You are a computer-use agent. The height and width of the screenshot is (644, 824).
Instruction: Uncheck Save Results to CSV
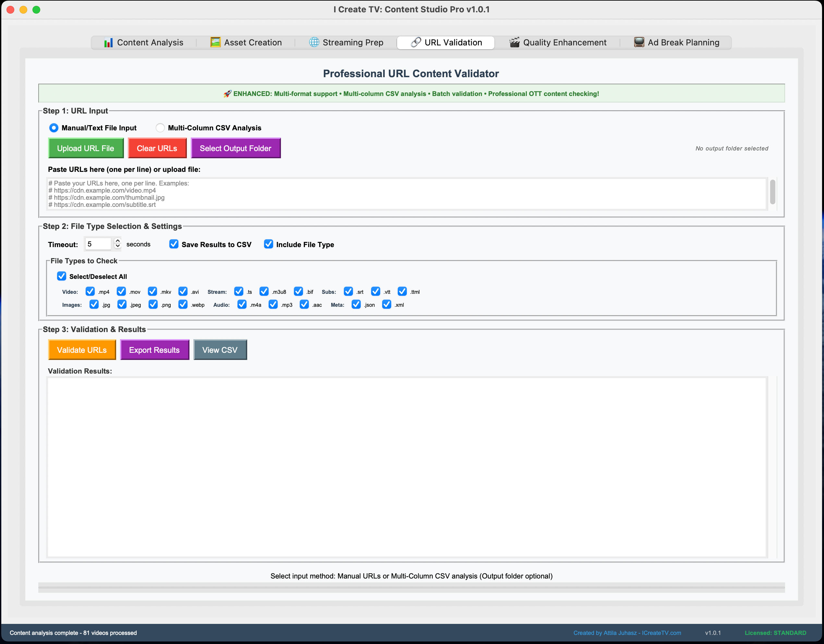tap(174, 244)
